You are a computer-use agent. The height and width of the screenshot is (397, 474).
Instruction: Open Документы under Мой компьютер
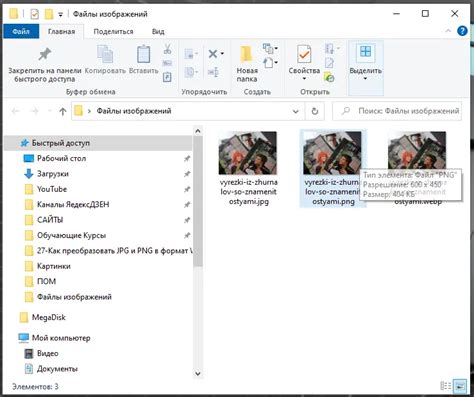pos(98,369)
